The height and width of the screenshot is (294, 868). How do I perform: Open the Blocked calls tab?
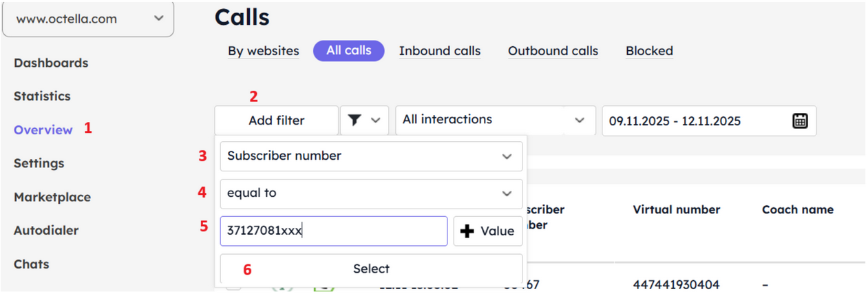coord(649,51)
